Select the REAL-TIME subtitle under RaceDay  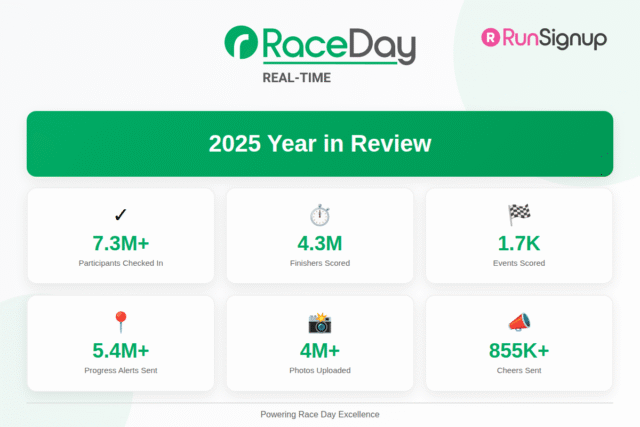point(296,77)
